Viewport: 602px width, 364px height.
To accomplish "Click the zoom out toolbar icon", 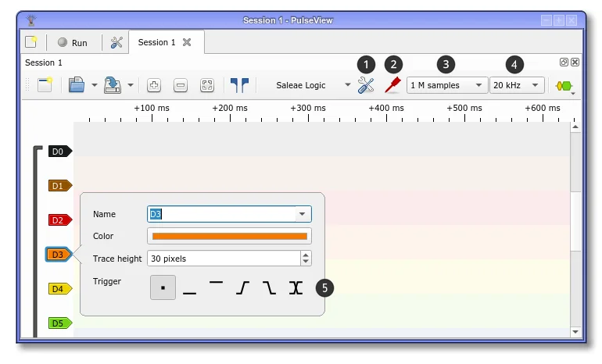I will 181,85.
